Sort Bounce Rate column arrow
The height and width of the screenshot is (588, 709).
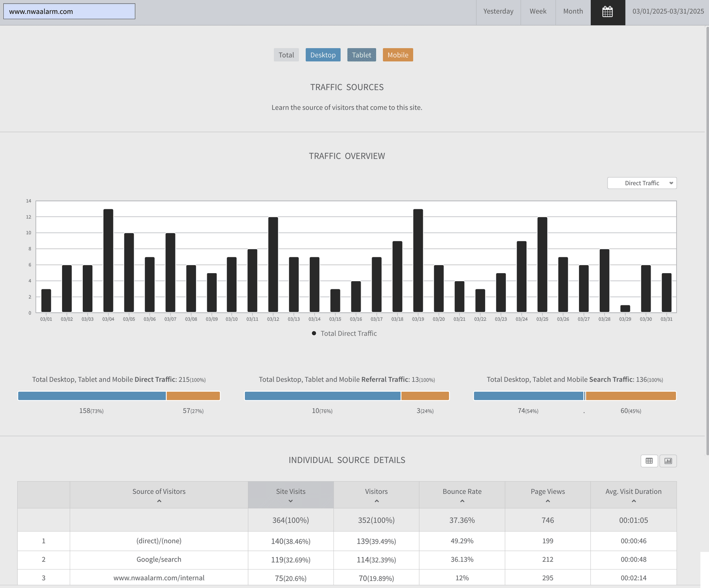pos(462,501)
